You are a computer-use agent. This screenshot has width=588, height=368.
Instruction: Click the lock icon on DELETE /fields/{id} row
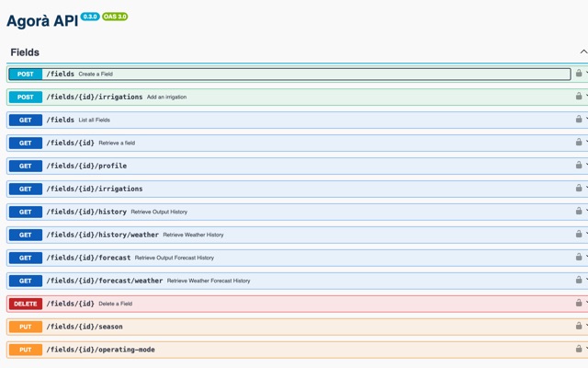click(579, 303)
